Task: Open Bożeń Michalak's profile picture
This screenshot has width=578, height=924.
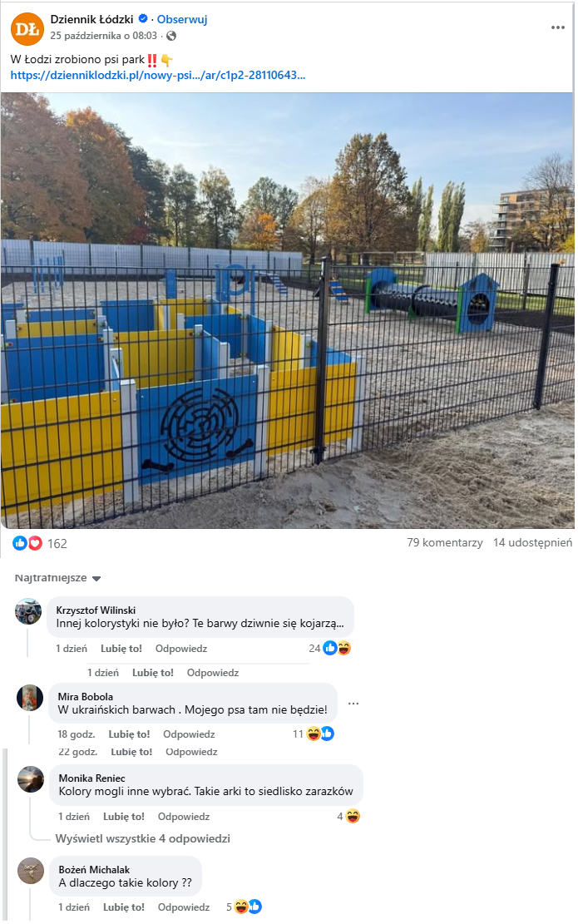Action: point(31,871)
